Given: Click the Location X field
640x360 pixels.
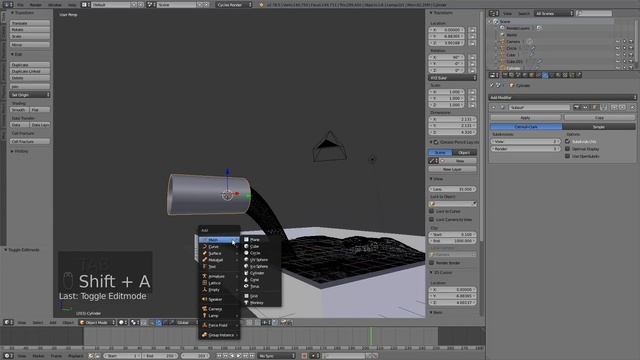Looking at the screenshot, I should tap(447, 30).
